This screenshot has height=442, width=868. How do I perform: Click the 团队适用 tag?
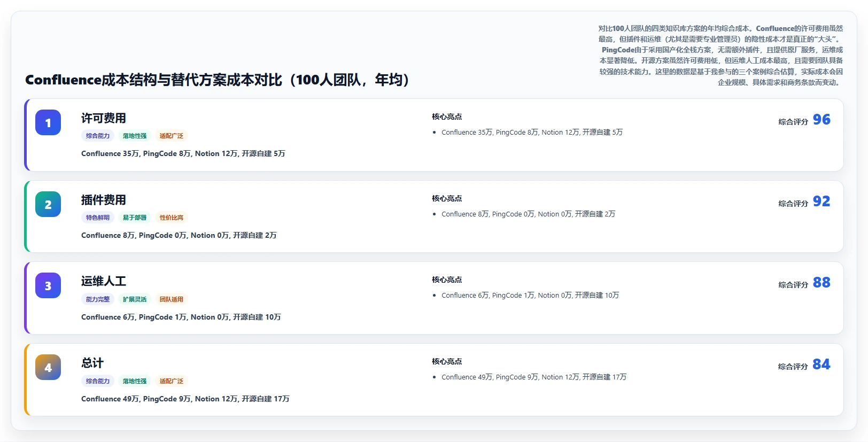[x=172, y=299]
